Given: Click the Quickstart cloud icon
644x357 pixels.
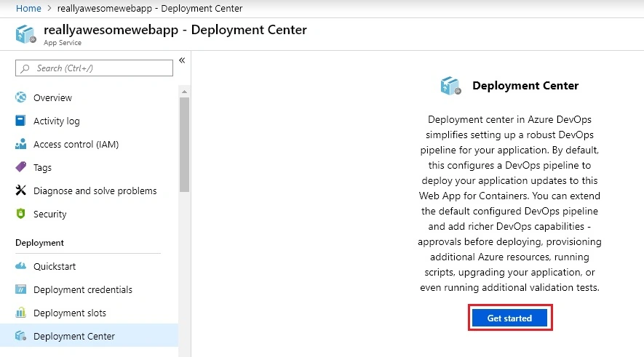Looking at the screenshot, I should point(20,266).
